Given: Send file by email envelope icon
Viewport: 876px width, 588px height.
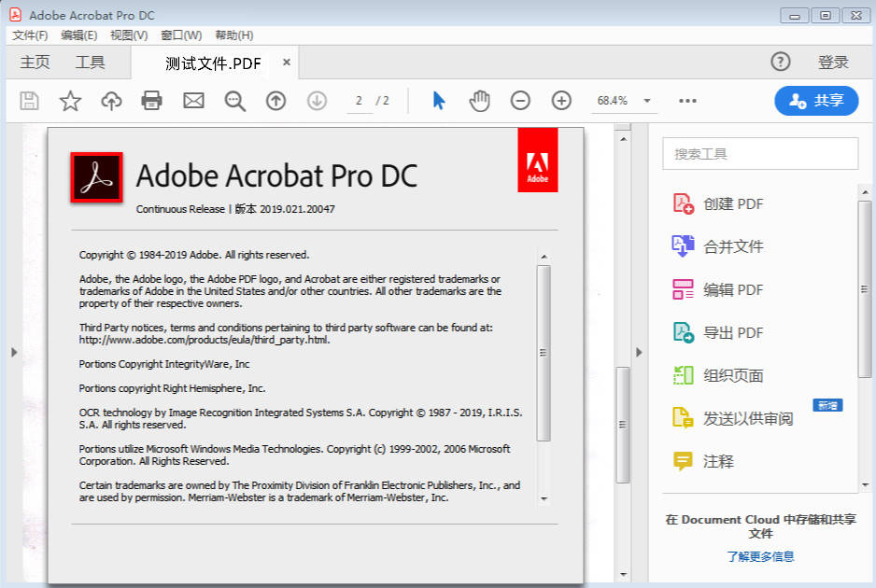Looking at the screenshot, I should click(193, 101).
